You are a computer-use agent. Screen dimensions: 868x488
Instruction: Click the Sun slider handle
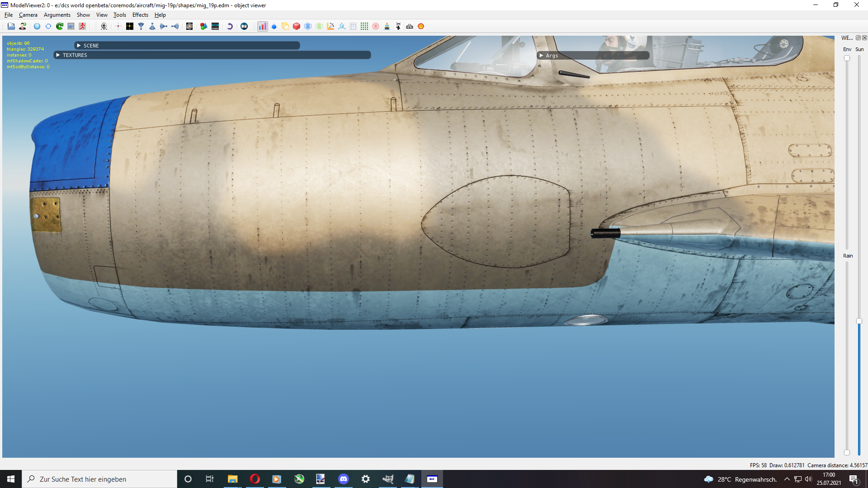859,321
